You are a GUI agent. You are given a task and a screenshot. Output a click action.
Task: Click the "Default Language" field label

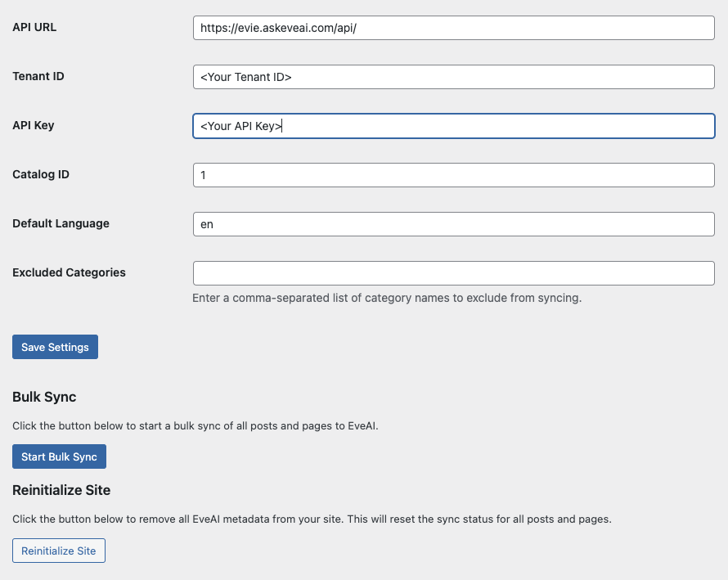pos(61,223)
